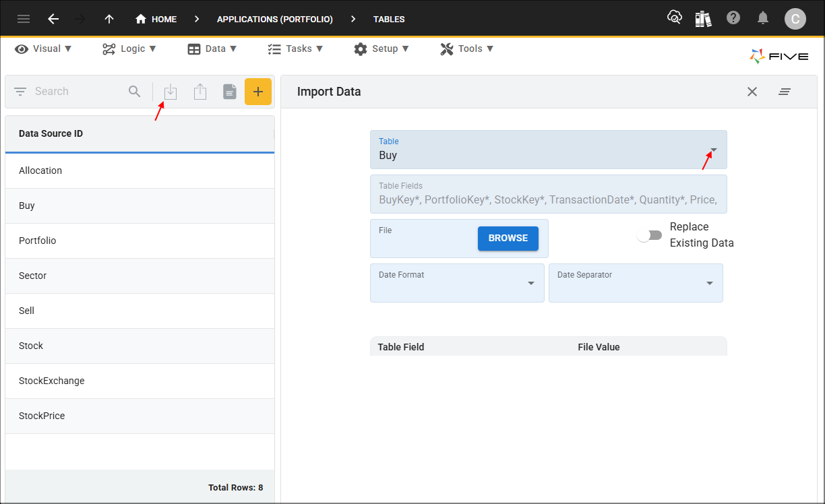Click the search magnifier icon
The image size is (825, 504).
click(135, 92)
